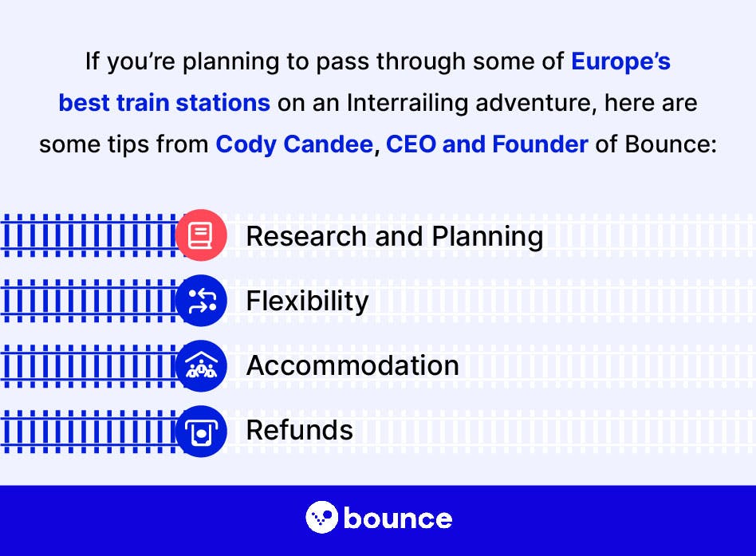
Task: Click the "CEO and Founder" bold text
Action: pos(487,144)
